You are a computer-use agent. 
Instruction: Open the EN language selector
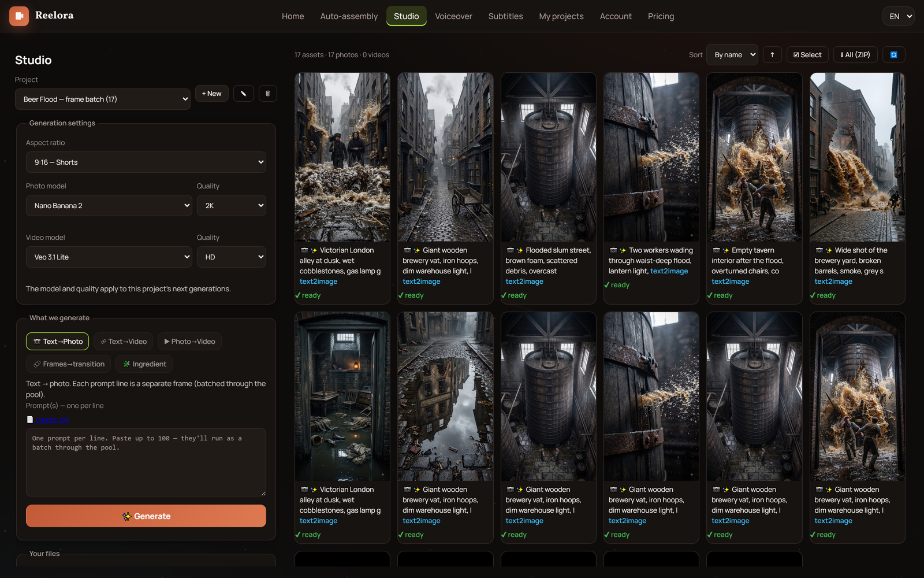point(898,16)
